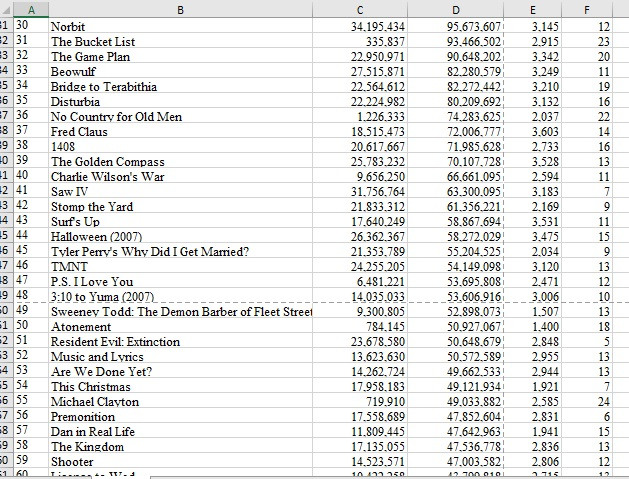Click The Bucket List cell
The image size is (629, 479).
181,41
